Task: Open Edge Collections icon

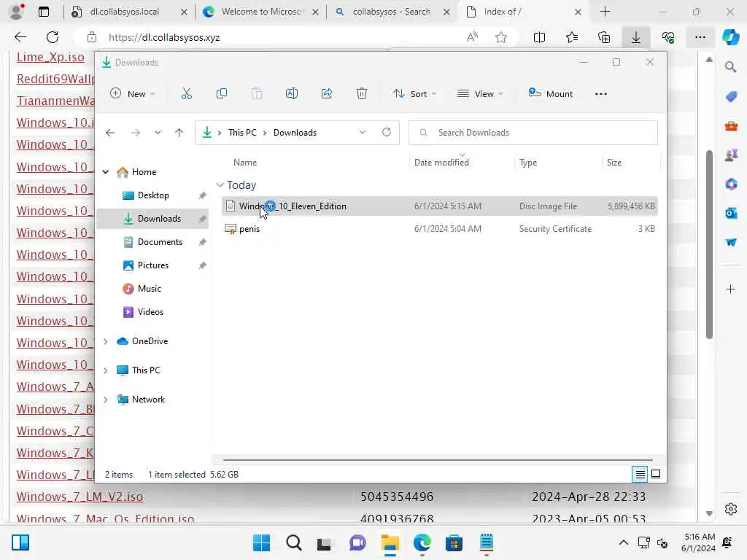Action: [x=604, y=37]
